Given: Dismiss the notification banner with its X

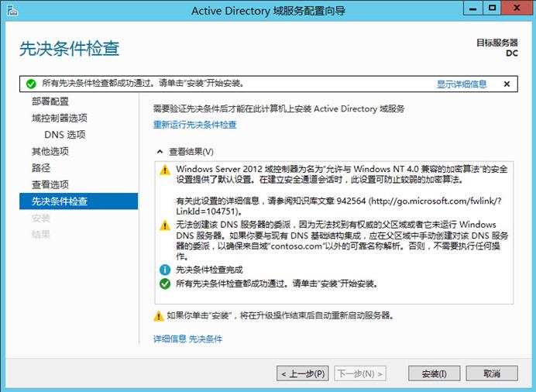Looking at the screenshot, I should click(x=507, y=84).
